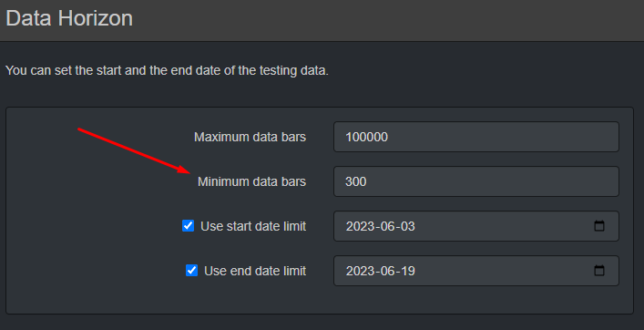Uncheck the Use end date limit checkbox
The image size is (644, 330).
tap(192, 271)
